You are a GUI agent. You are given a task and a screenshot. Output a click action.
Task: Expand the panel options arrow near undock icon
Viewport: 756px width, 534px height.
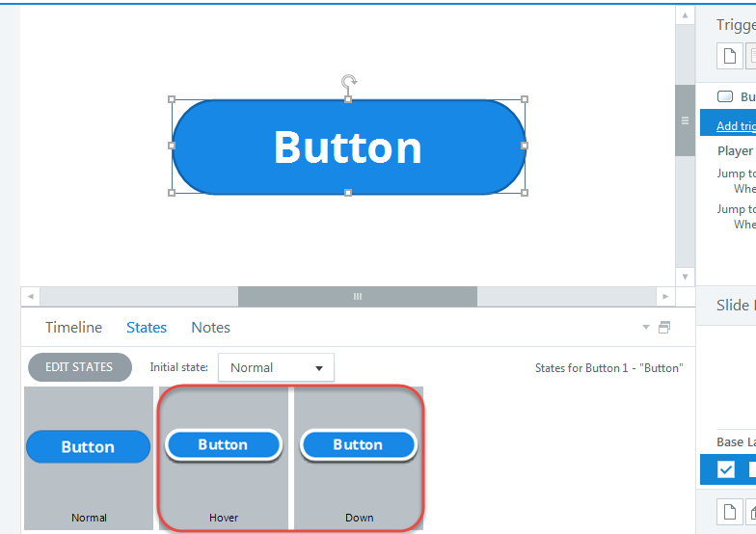[646, 328]
